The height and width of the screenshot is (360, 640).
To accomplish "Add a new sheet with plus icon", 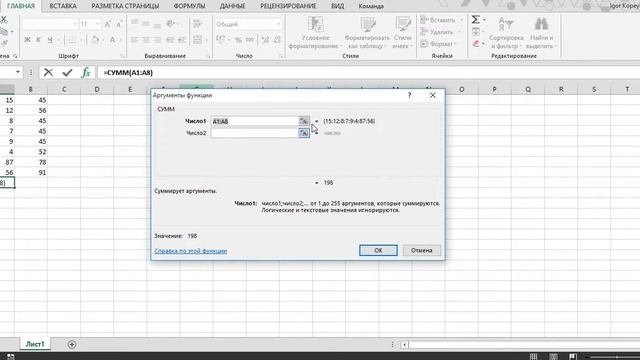I will [x=72, y=344].
